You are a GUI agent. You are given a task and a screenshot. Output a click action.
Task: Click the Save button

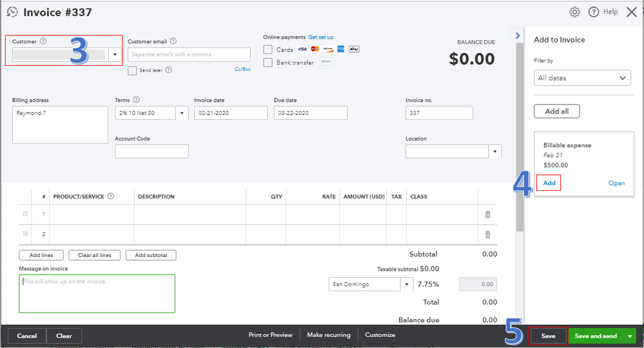548,336
